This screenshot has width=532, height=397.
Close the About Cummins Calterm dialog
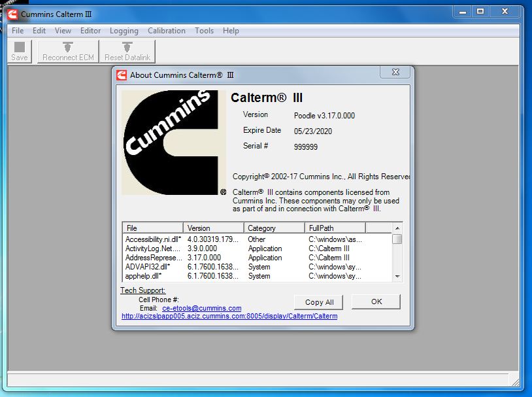coord(395,72)
